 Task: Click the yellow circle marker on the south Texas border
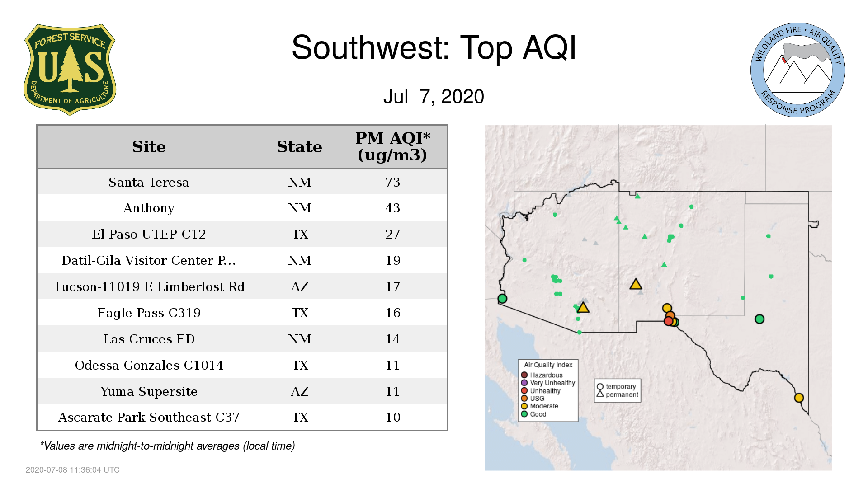[799, 398]
